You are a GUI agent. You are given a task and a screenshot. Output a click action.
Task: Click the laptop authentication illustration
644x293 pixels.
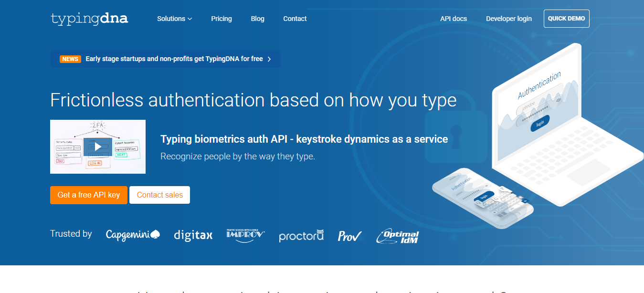pyautogui.click(x=567, y=124)
